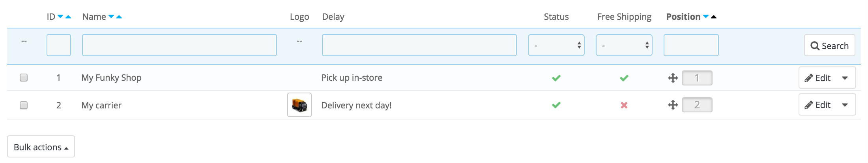Enable free shipping for My carrier
Screen dimensions: 868x163
624,105
